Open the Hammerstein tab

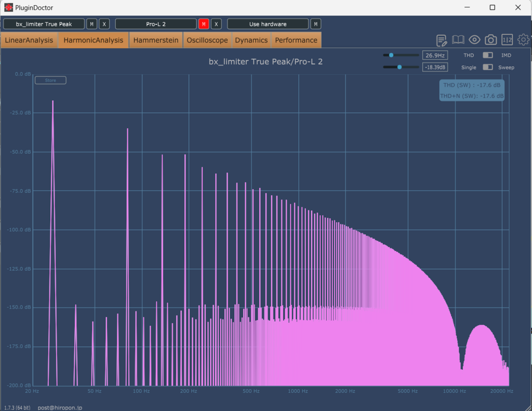click(156, 40)
